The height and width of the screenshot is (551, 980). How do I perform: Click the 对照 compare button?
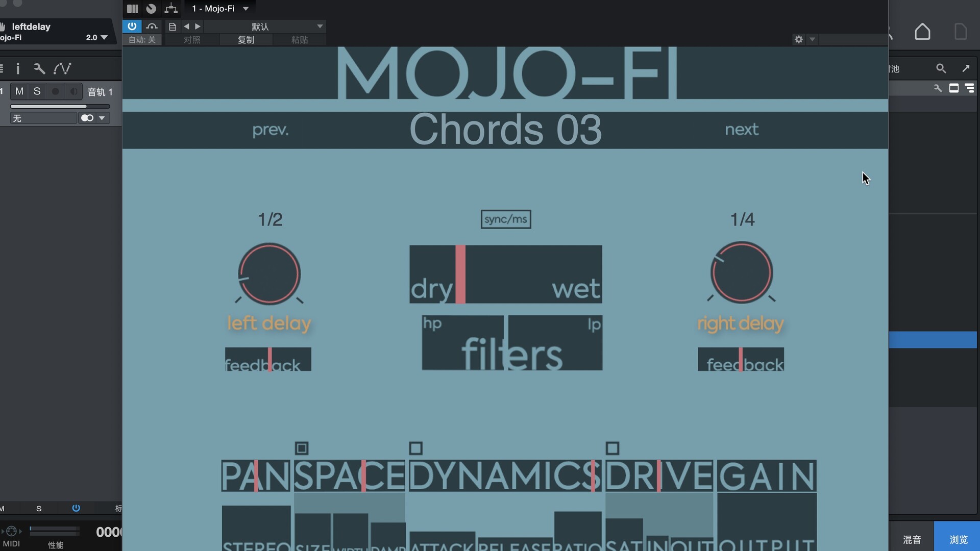[x=192, y=40]
